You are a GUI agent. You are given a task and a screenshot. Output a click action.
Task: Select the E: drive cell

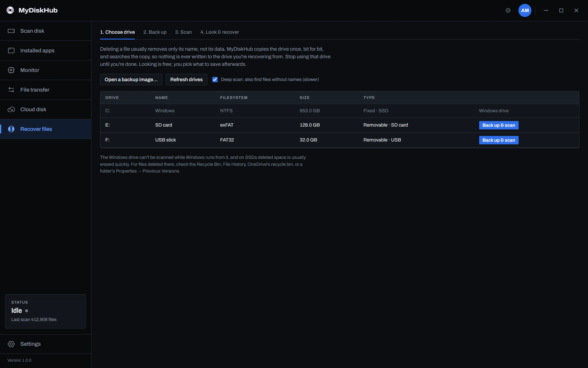click(108, 125)
